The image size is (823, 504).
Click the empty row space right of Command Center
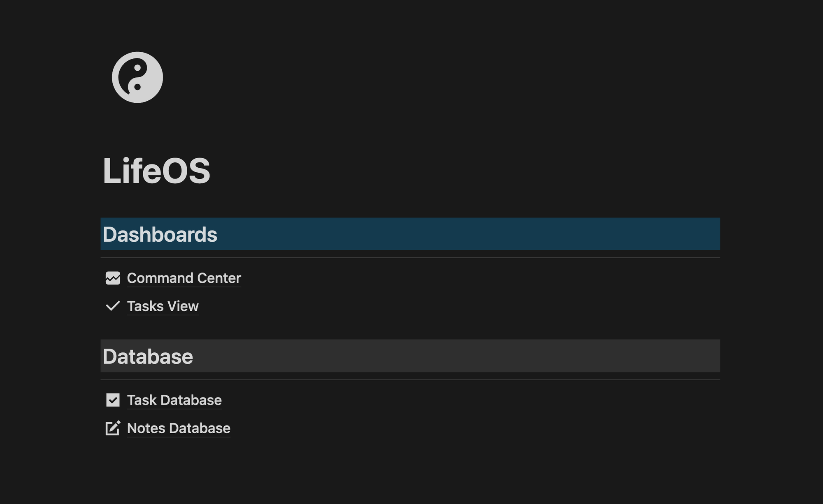[x=481, y=278]
